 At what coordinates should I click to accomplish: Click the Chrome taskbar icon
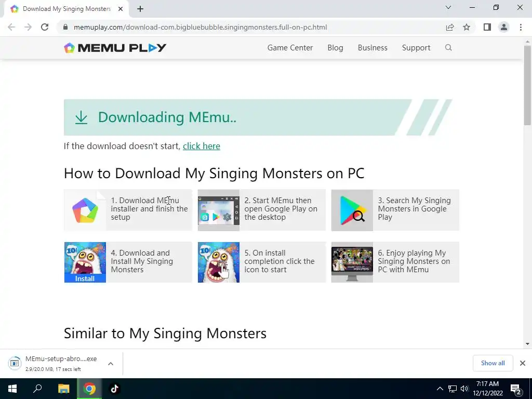[x=89, y=389]
